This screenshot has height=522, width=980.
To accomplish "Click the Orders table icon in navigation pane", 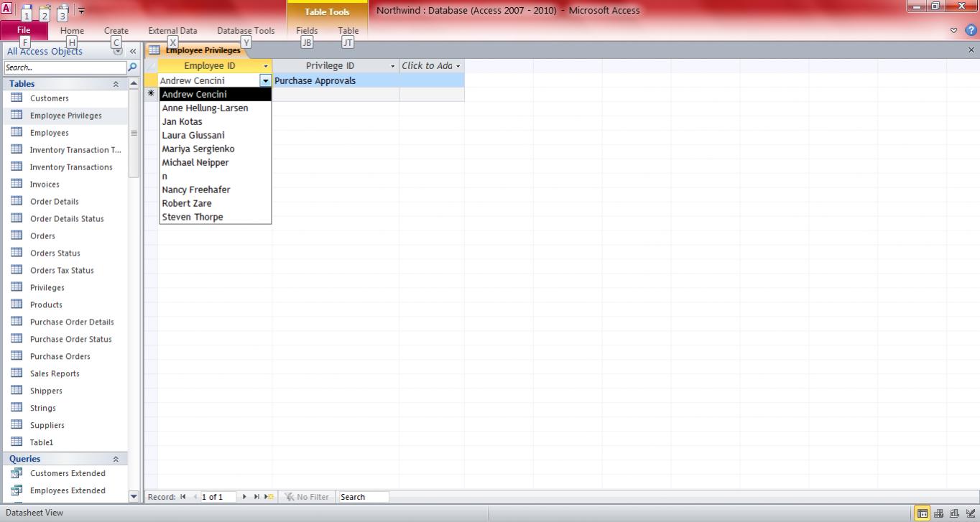I will 17,236.
